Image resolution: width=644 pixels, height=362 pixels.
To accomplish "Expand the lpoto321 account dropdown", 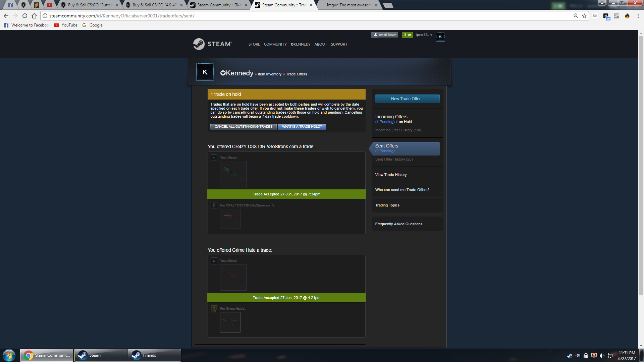I will tap(424, 35).
